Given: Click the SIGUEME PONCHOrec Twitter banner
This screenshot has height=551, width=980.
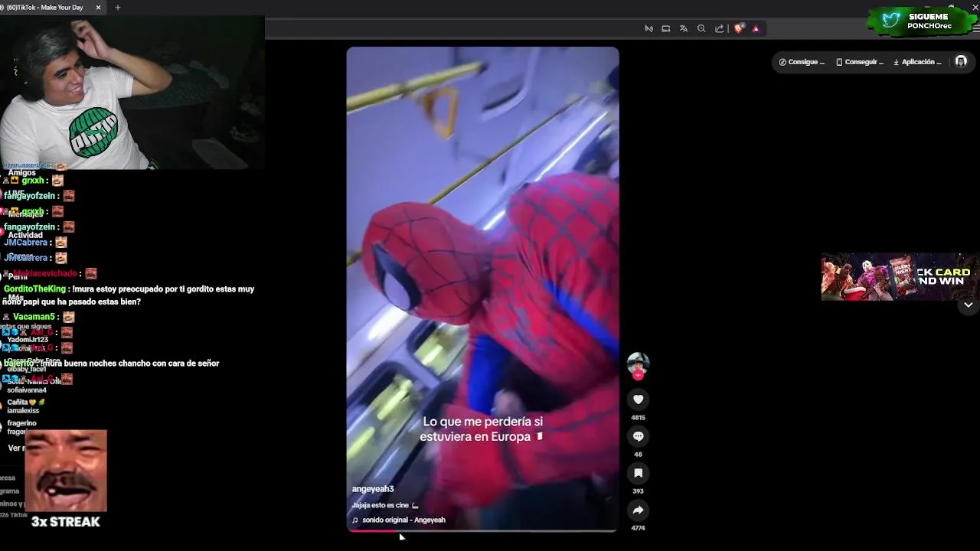Looking at the screenshot, I should click(x=922, y=21).
